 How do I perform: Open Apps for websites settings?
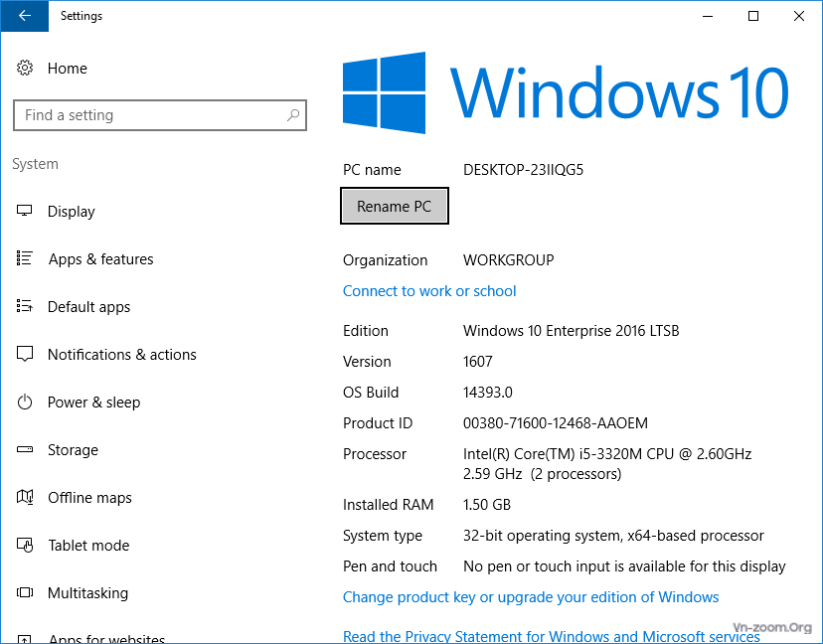coord(106,638)
